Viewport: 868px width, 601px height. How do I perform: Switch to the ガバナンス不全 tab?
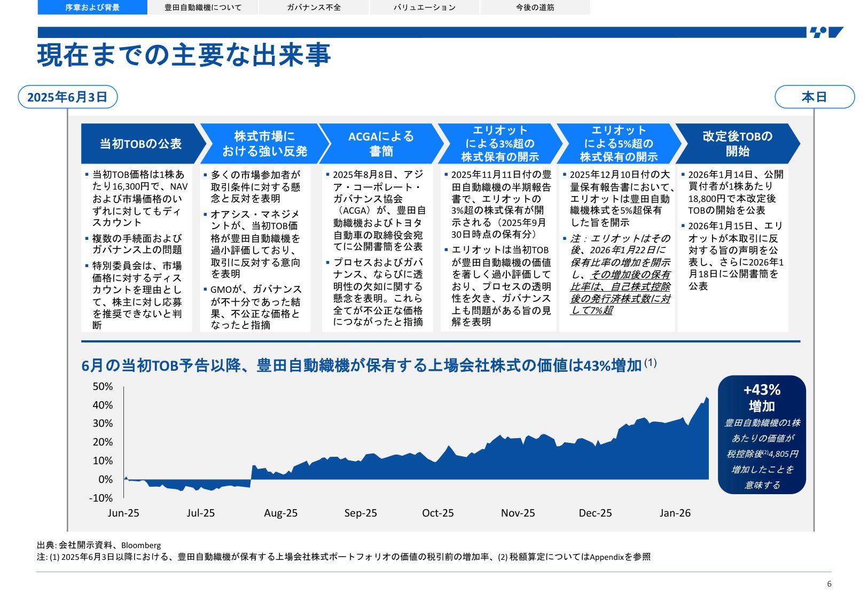click(314, 7)
